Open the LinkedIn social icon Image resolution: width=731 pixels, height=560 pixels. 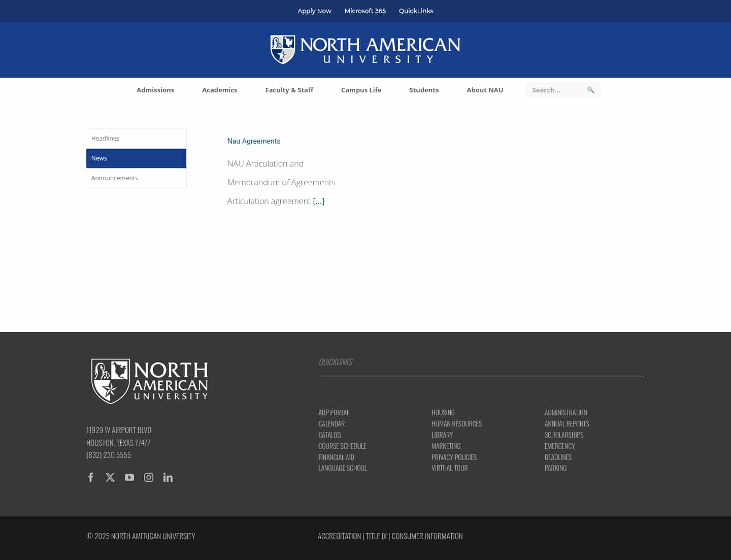[x=168, y=477]
